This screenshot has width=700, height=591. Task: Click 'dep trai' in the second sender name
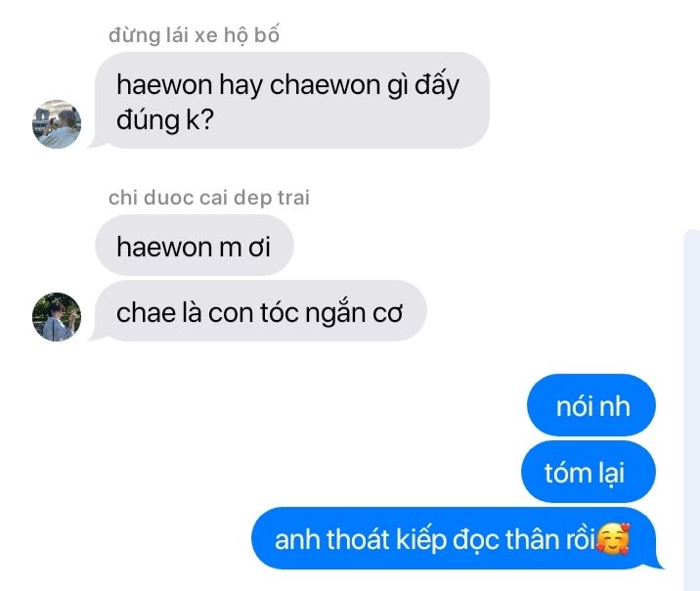[x=272, y=198]
